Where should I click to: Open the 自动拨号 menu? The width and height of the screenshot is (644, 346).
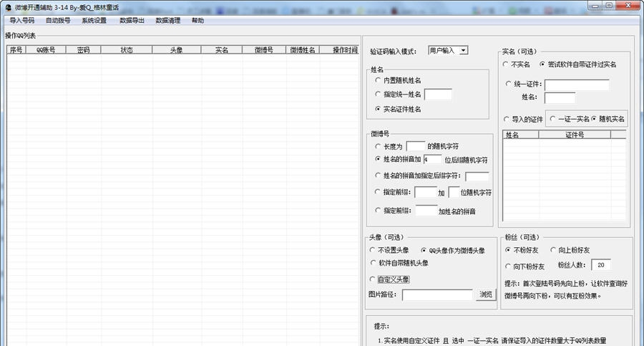[58, 20]
